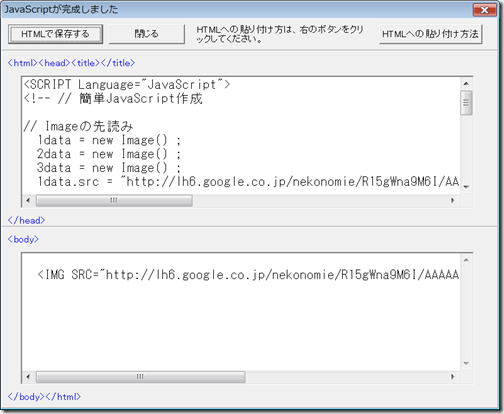Click the '<IMG SRC=' line in the body box
The image size is (504, 414).
pos(248,275)
